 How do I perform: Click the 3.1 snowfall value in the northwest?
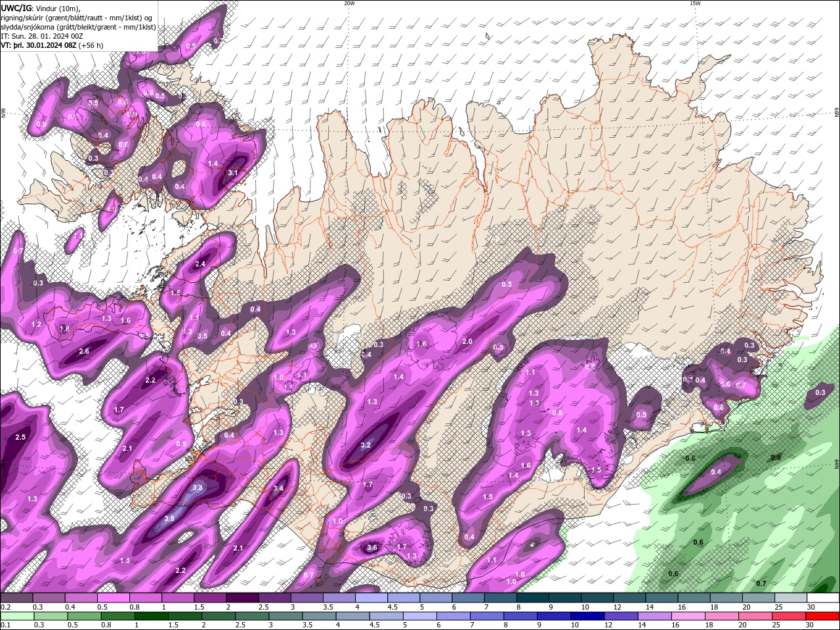pos(233,173)
